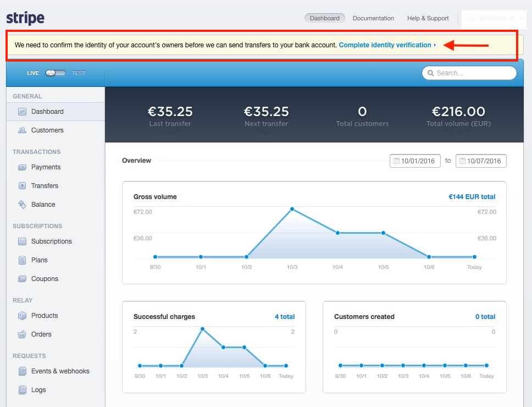Image resolution: width=532 pixels, height=407 pixels.
Task: Click the Dashboard chart icon in sidebar
Action: [x=22, y=112]
